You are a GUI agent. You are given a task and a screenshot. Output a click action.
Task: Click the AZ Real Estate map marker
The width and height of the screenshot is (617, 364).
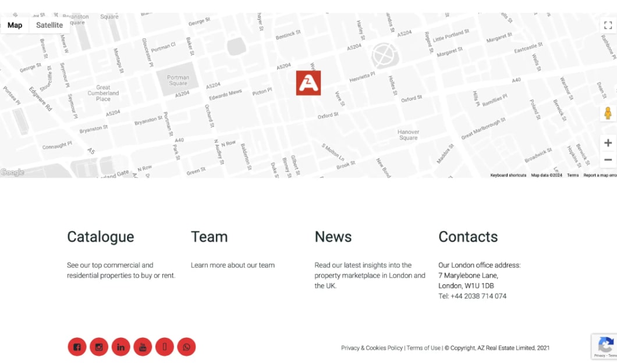click(x=308, y=83)
